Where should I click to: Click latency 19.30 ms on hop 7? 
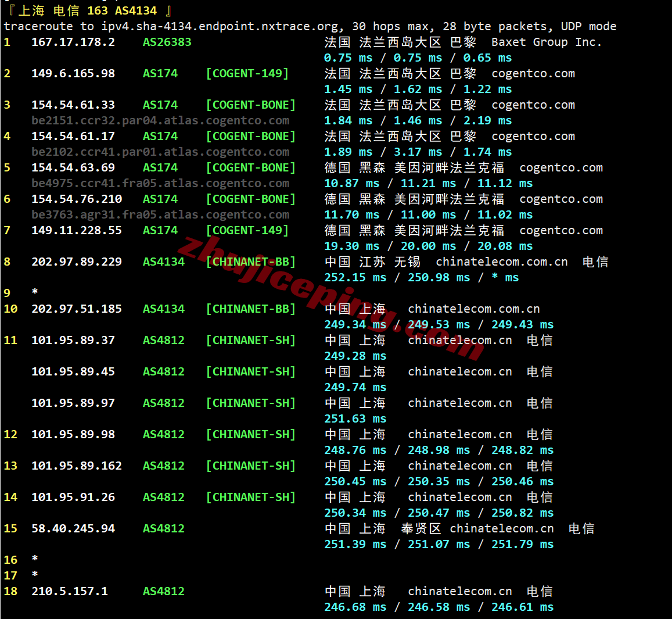pyautogui.click(x=351, y=246)
